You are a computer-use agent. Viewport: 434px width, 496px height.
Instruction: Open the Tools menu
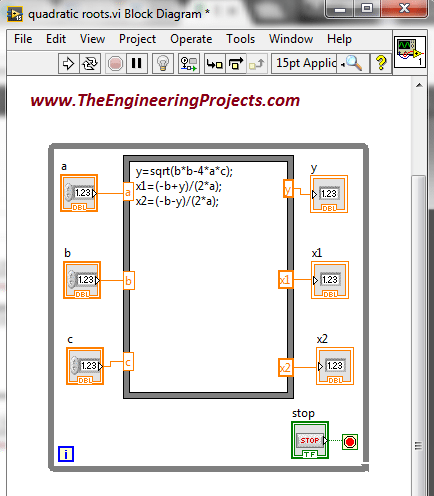pyautogui.click(x=240, y=39)
